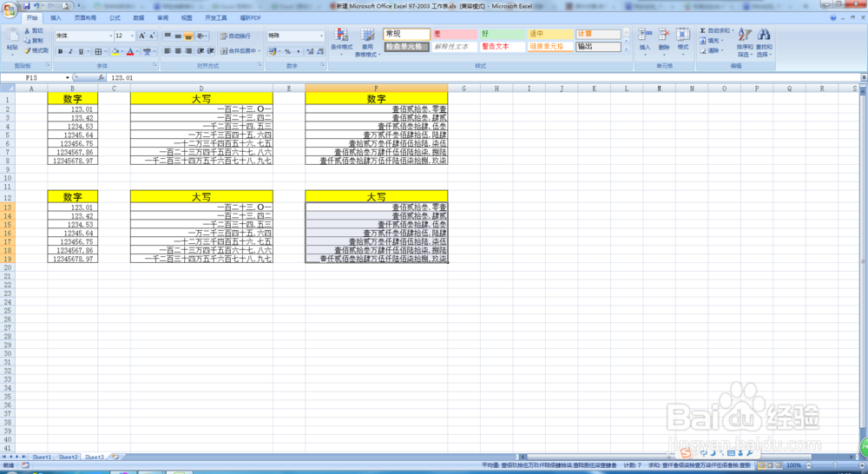Cut selection with 剪切
Image resolution: width=868 pixels, height=474 pixels.
(33, 31)
